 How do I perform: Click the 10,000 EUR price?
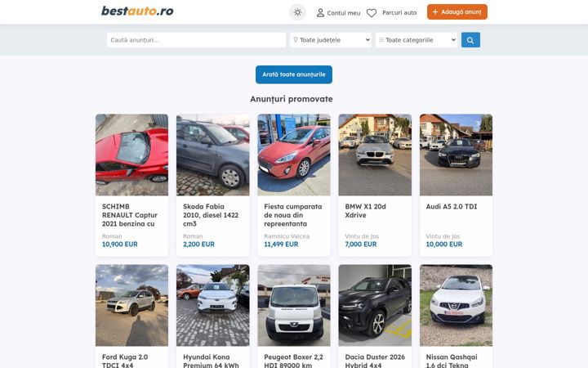(444, 244)
